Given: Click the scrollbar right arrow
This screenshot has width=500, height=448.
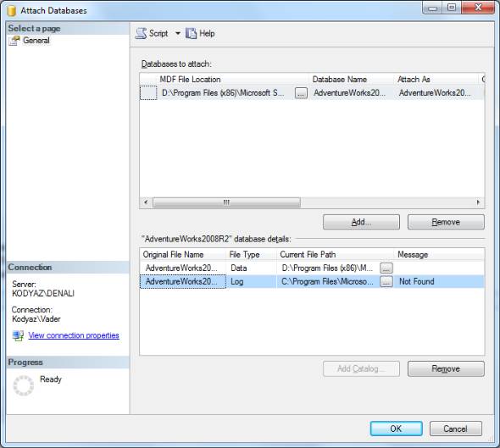Looking at the screenshot, I should (x=478, y=202).
